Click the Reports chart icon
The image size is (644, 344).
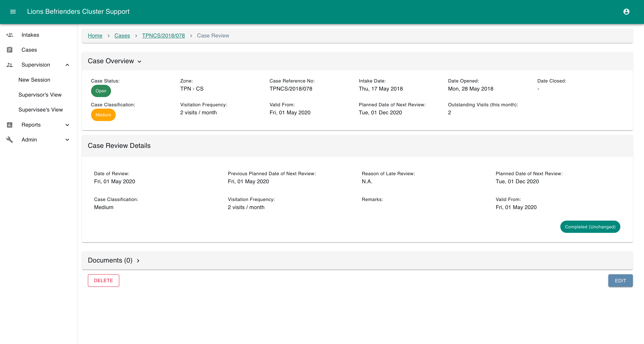pos(10,125)
